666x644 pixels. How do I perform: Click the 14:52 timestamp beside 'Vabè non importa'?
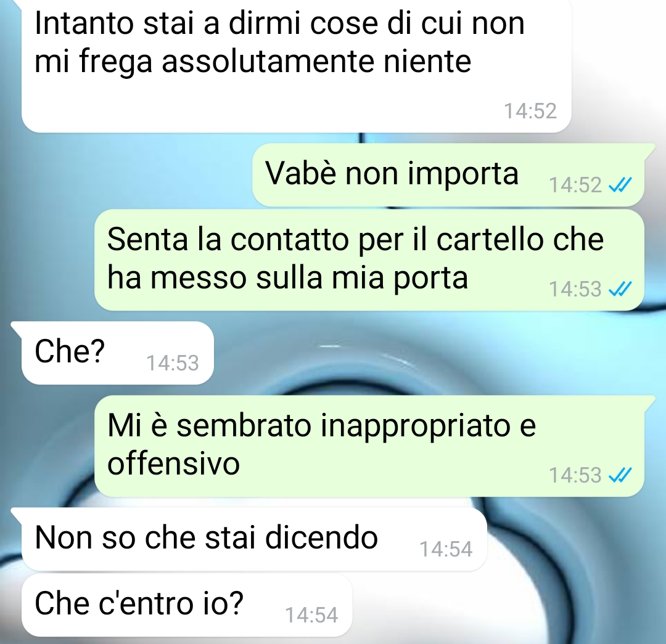pyautogui.click(x=575, y=185)
